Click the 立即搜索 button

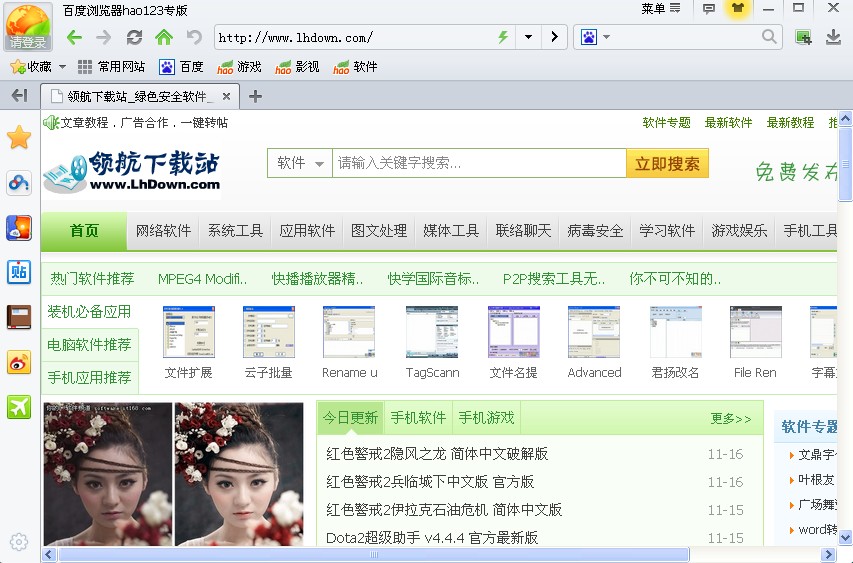(667, 163)
